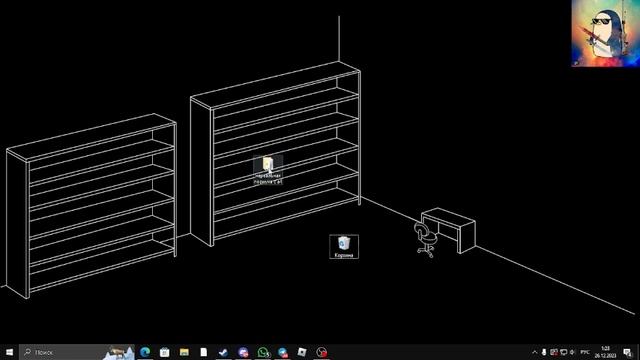Switch input language via РУС indicator

coord(585,352)
